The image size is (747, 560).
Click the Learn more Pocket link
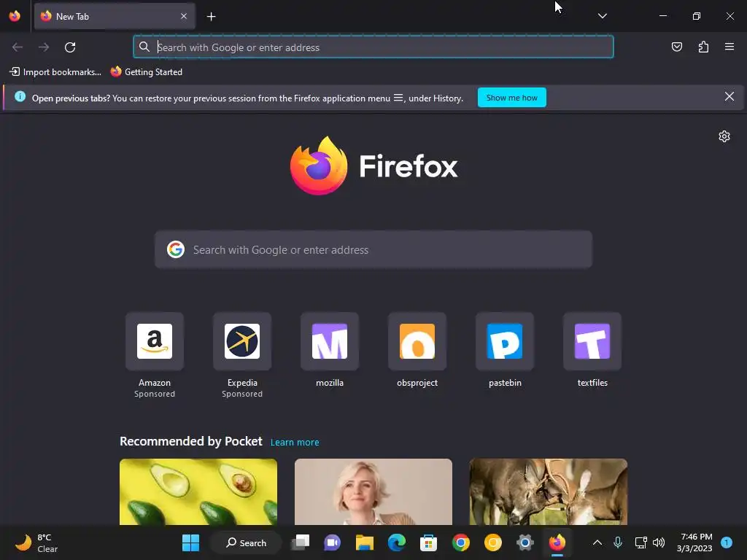click(295, 443)
